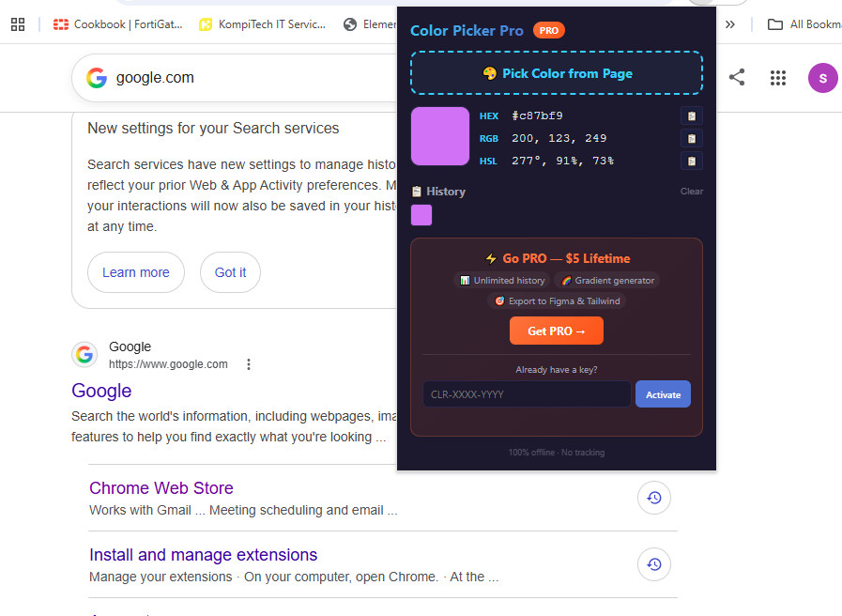Copy the HSL value 277°, 91%, 73%
Screen dimensions: 842x616
tap(692, 162)
